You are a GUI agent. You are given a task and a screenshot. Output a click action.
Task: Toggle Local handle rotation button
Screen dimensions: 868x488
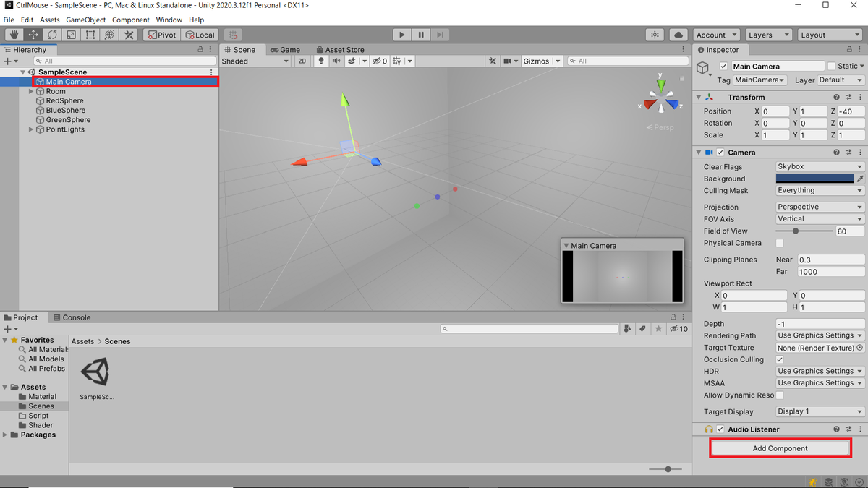(x=200, y=35)
